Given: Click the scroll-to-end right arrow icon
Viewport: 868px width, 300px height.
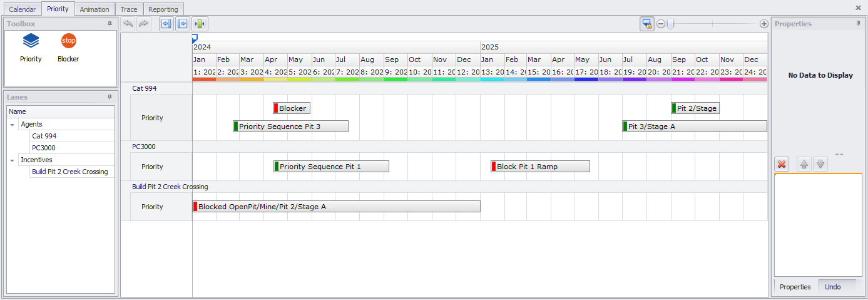Looking at the screenshot, I should pyautogui.click(x=182, y=24).
